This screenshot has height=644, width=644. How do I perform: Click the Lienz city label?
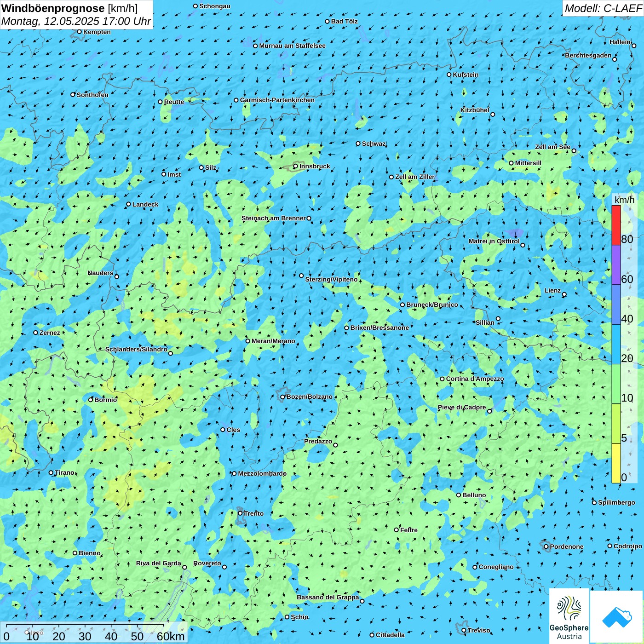[x=552, y=290]
